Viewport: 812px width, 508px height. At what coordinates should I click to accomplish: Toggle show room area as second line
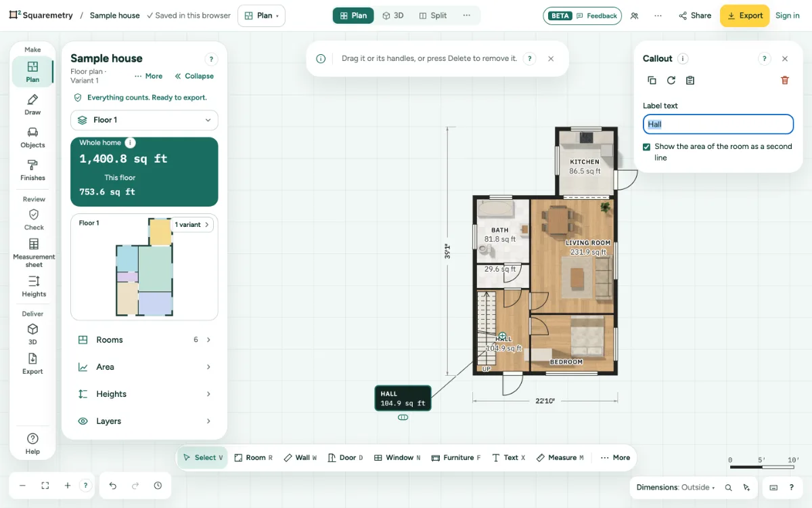point(647,146)
